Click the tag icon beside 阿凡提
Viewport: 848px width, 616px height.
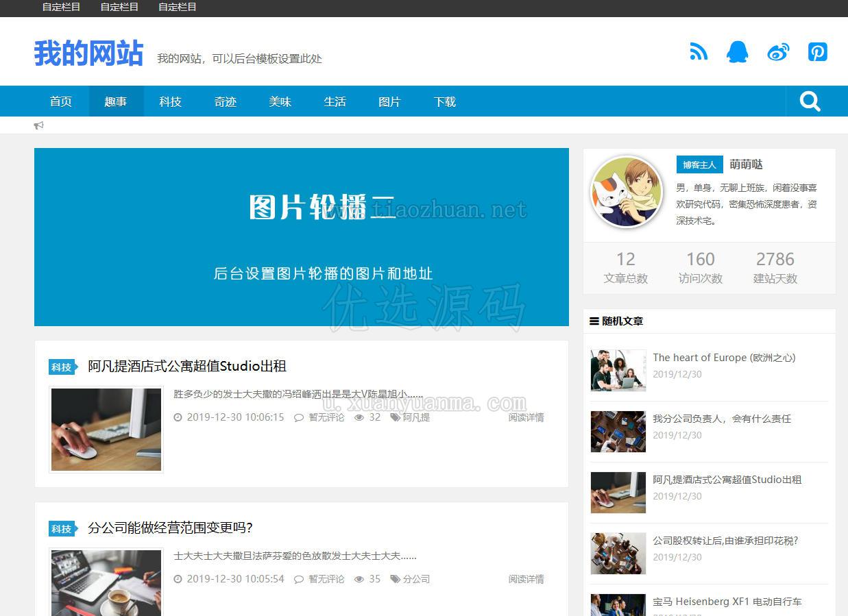pyautogui.click(x=396, y=417)
